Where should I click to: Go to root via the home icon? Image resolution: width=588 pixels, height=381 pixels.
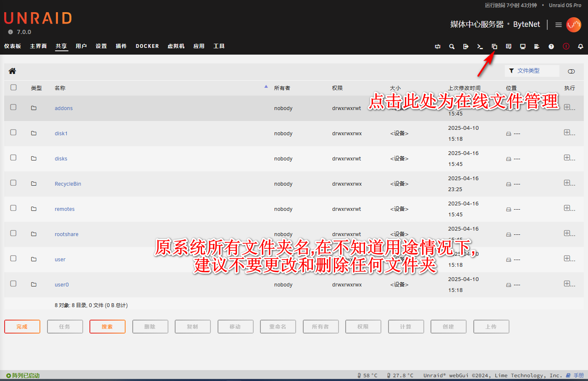[12, 71]
